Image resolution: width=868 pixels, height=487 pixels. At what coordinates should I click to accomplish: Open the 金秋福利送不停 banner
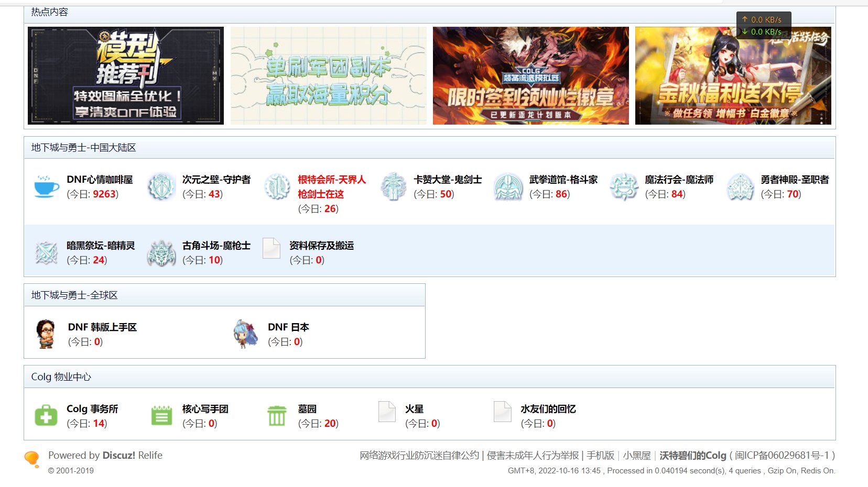pyautogui.click(x=733, y=76)
